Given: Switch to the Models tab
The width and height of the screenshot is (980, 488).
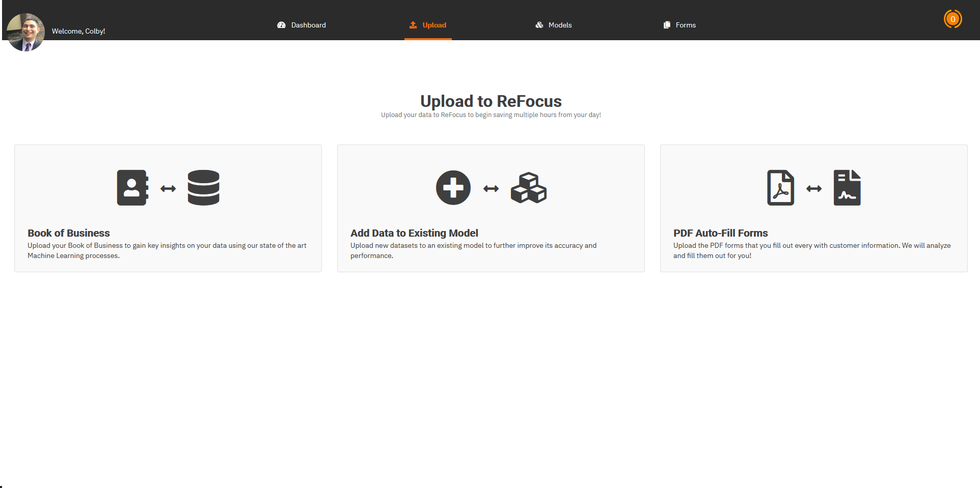Looking at the screenshot, I should pyautogui.click(x=560, y=25).
